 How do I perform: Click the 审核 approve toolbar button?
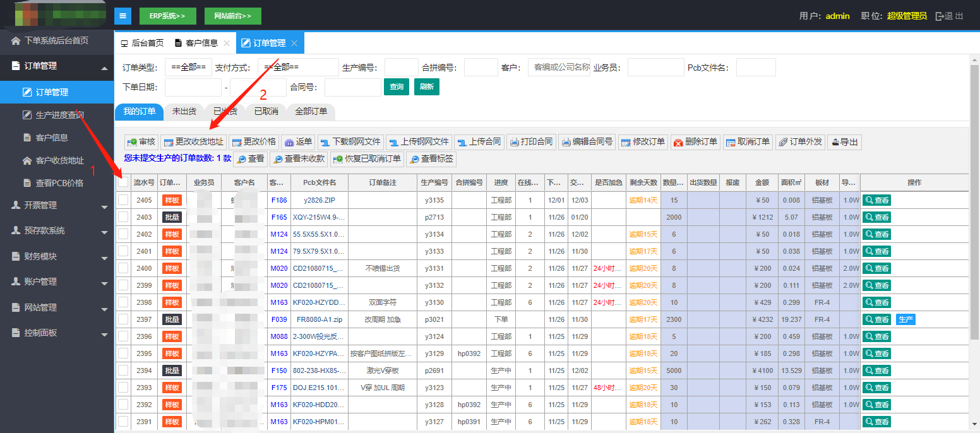point(141,142)
